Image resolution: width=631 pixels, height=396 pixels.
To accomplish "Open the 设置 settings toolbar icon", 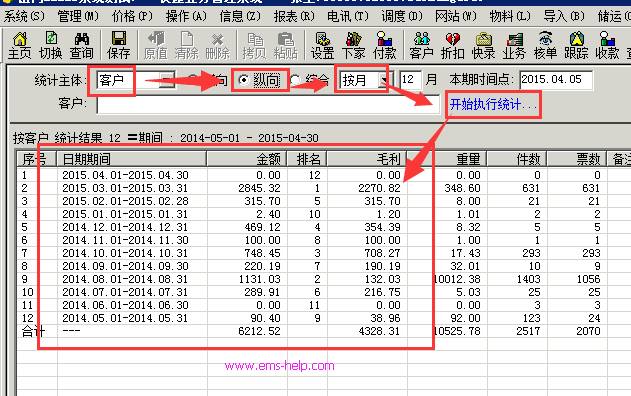I will pos(322,45).
